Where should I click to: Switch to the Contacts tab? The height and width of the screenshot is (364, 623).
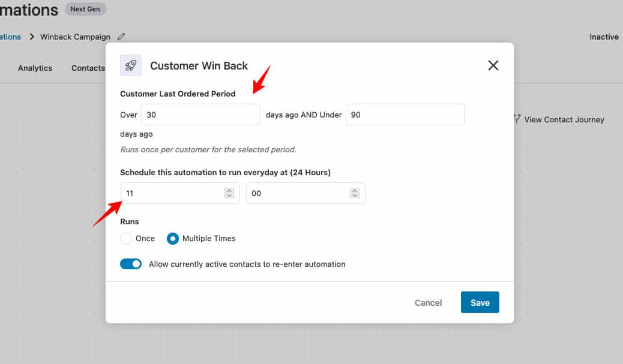[88, 68]
